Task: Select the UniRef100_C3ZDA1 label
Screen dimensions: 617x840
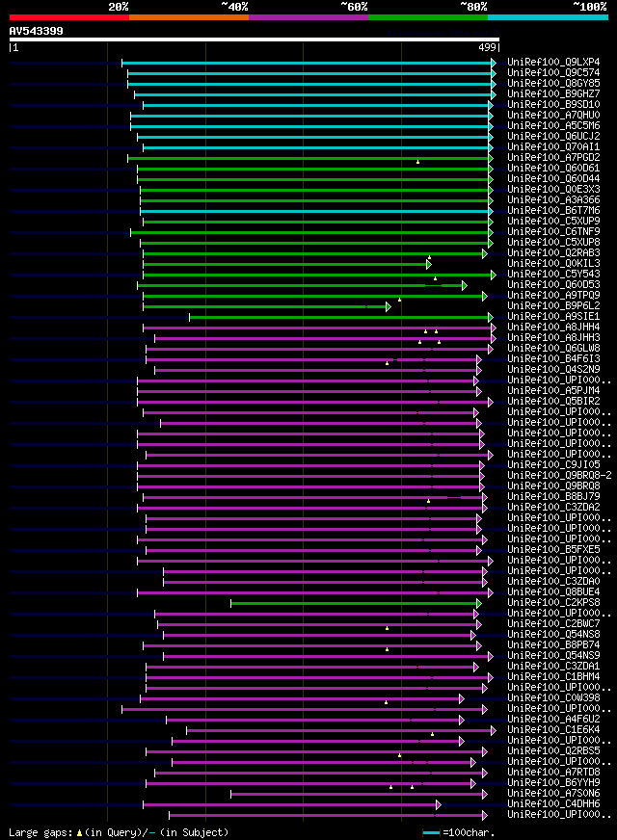Action: (x=553, y=666)
